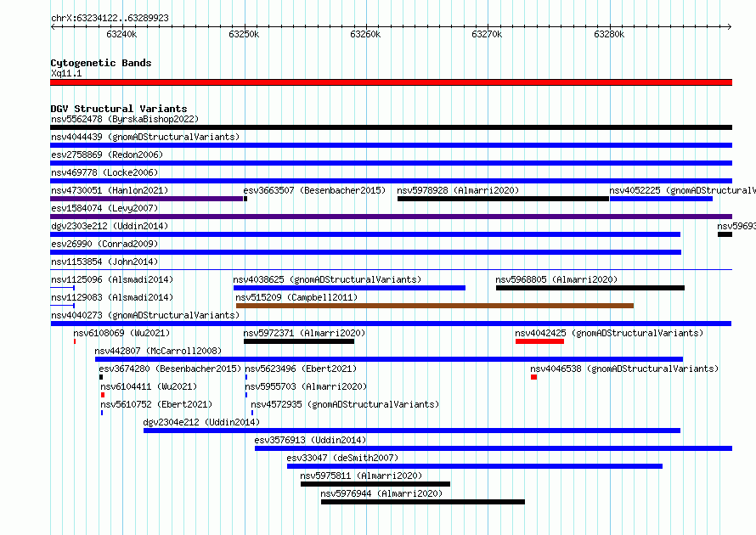Select the brown nsv515209 (Campbell2011) bar

(x=435, y=306)
